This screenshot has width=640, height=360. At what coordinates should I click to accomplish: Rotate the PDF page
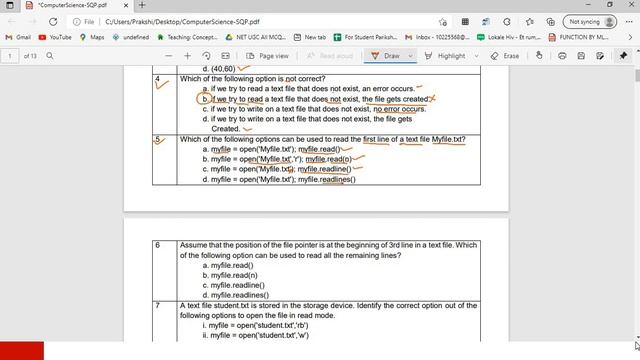click(207, 56)
